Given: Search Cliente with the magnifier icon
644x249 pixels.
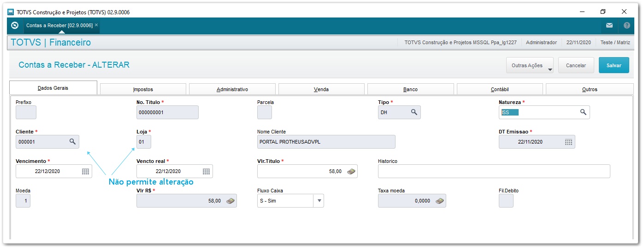Looking at the screenshot, I should pyautogui.click(x=72, y=142).
